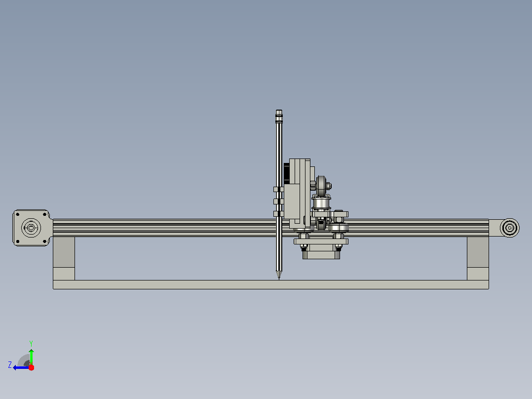
Task: Select the right support block under the rail
Action: (478, 258)
